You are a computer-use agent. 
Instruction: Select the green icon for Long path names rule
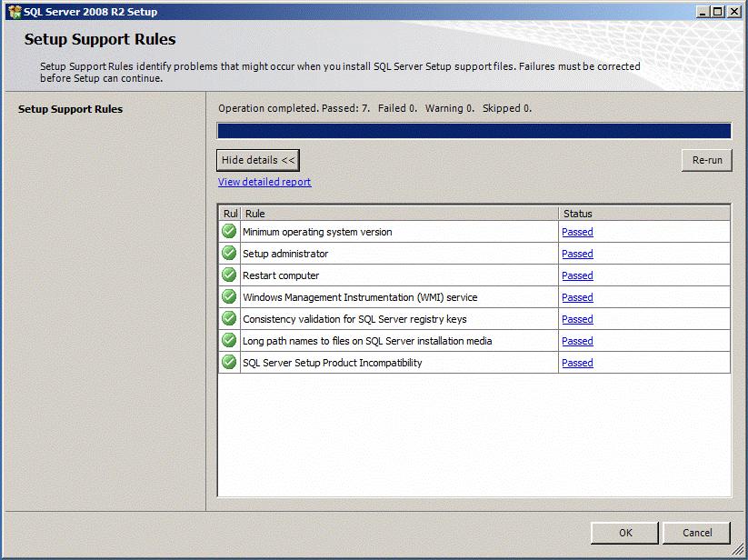(x=228, y=340)
